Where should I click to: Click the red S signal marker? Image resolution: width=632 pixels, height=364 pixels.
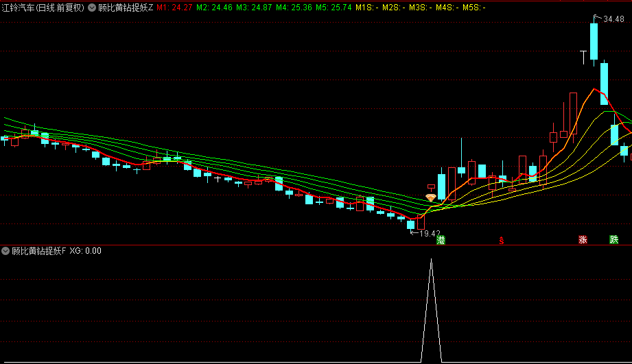(x=502, y=241)
